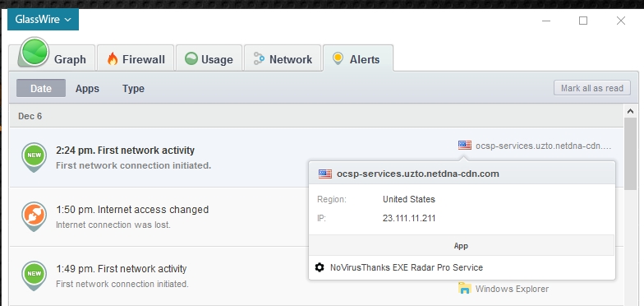The width and height of the screenshot is (644, 306).
Task: Click the truncated ocsp-services.uzto.netdna-cdn host link
Action: coord(544,146)
